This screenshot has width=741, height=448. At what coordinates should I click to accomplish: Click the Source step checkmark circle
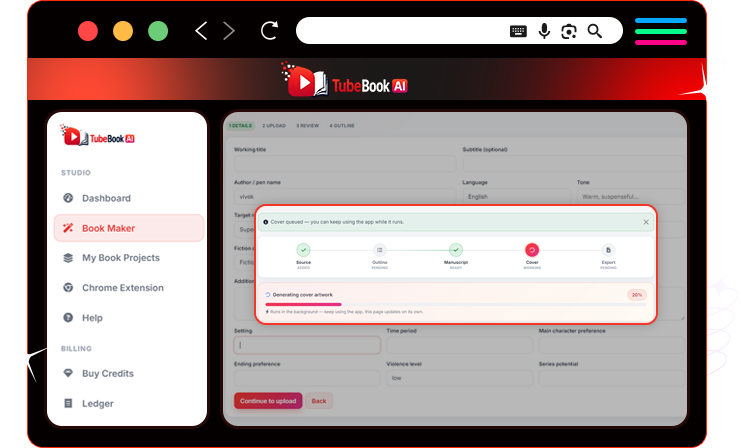coord(303,250)
